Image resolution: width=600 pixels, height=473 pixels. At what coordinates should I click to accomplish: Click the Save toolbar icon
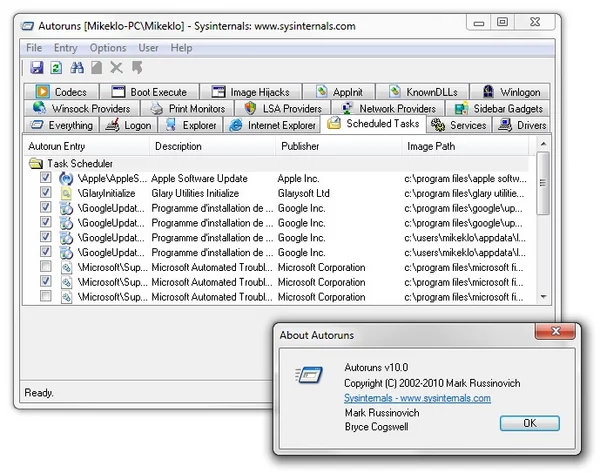click(37, 68)
